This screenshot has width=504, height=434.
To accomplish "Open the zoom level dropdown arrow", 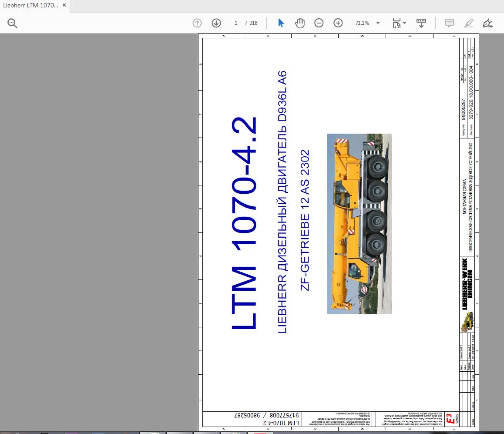I will coord(378,23).
